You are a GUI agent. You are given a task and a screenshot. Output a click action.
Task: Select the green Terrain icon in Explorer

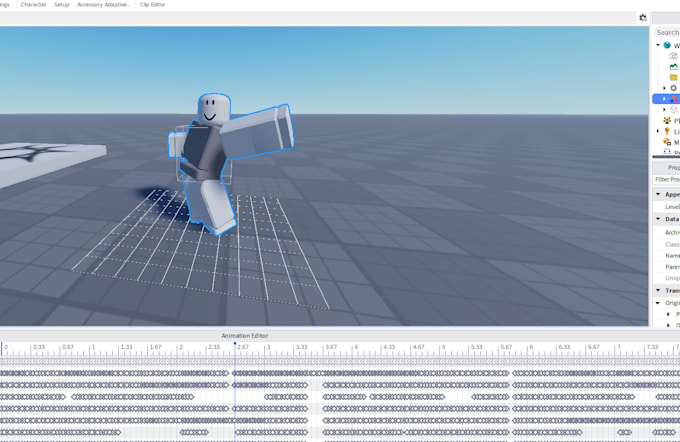coord(673,67)
